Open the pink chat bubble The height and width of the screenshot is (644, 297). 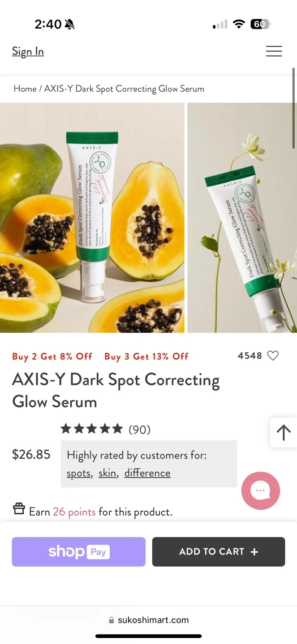(x=261, y=491)
